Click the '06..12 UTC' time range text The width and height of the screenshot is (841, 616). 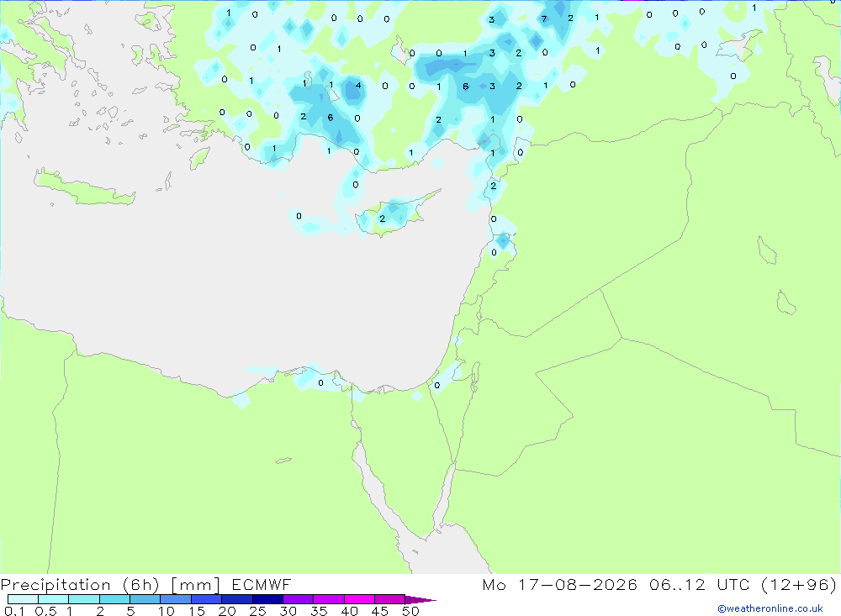click(x=699, y=585)
